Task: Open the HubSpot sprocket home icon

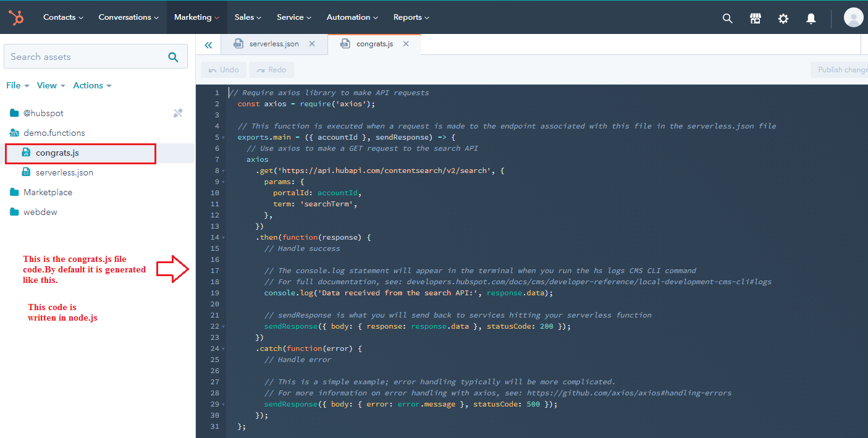Action: pyautogui.click(x=15, y=17)
